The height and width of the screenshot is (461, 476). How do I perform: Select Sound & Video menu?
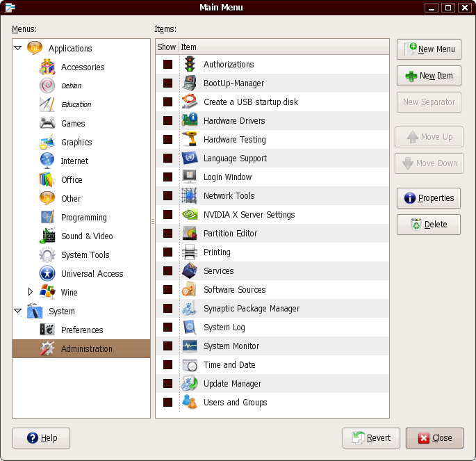(87, 236)
